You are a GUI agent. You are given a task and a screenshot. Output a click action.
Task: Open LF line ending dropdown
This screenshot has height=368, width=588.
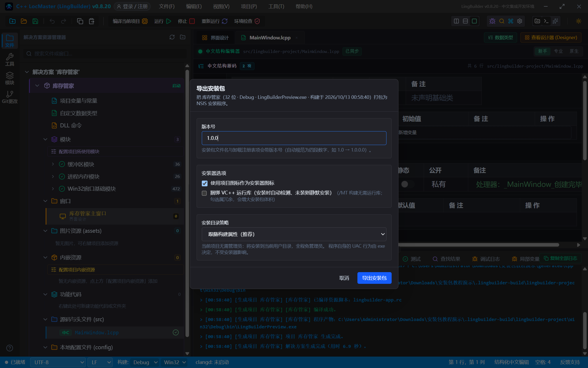click(100, 362)
